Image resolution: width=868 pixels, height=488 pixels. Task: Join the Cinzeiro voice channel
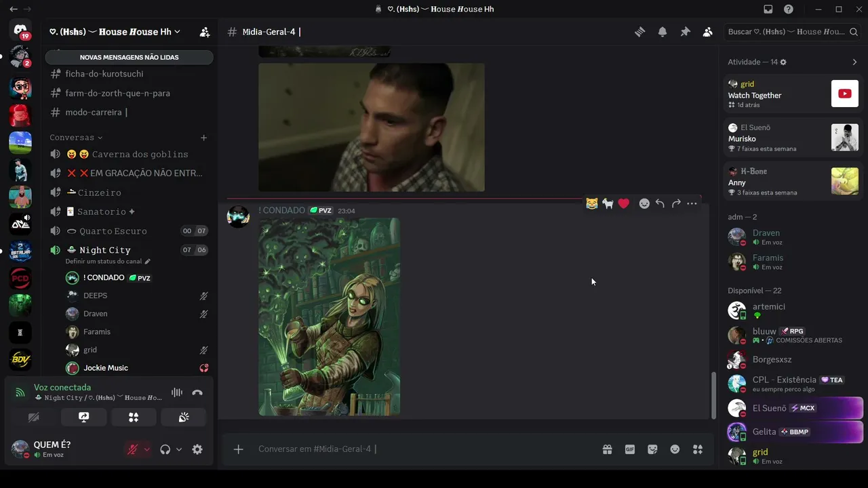point(129,192)
